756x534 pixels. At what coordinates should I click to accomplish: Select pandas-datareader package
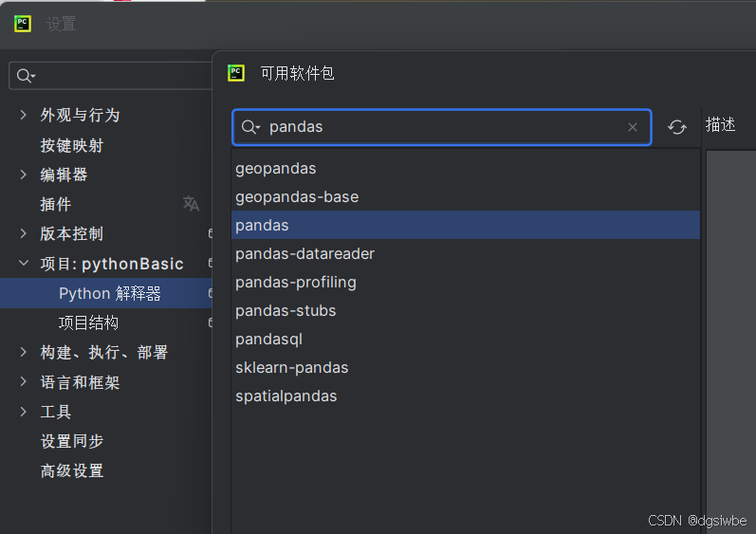click(466, 253)
